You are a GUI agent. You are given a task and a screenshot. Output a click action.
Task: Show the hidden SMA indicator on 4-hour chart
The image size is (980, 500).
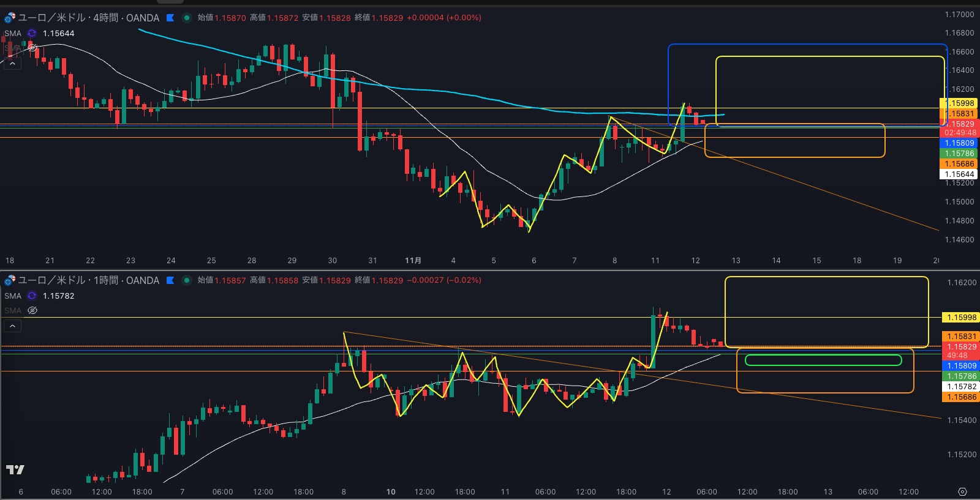point(32,47)
